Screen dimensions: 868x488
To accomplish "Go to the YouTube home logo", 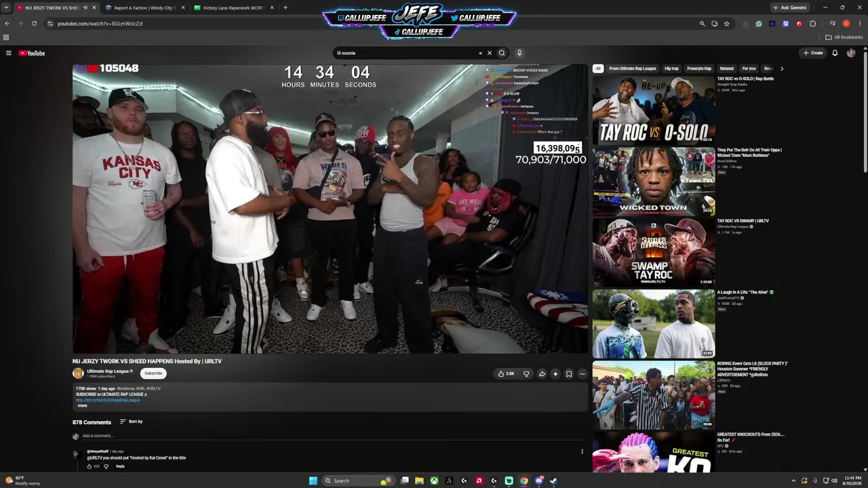I will pyautogui.click(x=32, y=53).
